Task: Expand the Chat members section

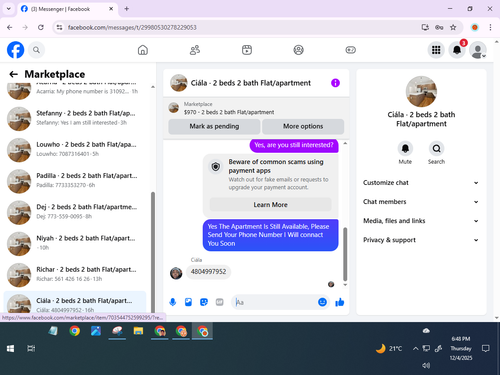Action: click(x=421, y=202)
